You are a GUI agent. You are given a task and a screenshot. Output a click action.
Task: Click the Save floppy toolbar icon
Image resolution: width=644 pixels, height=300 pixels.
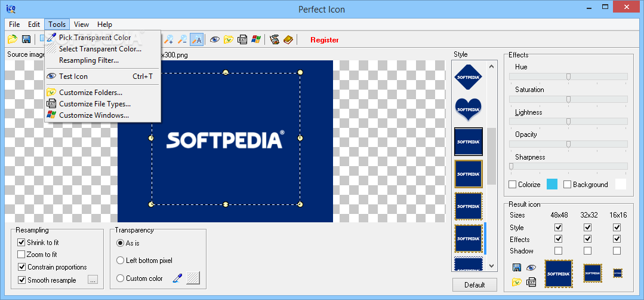coord(26,39)
